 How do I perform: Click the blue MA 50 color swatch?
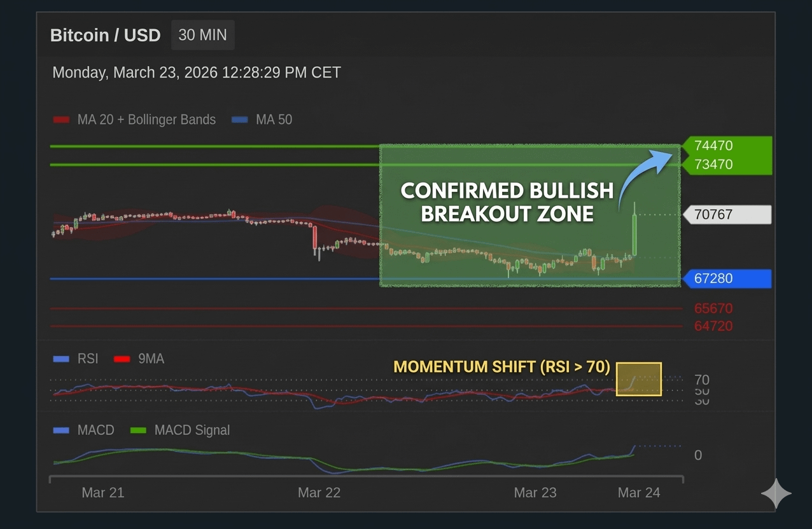pyautogui.click(x=240, y=120)
